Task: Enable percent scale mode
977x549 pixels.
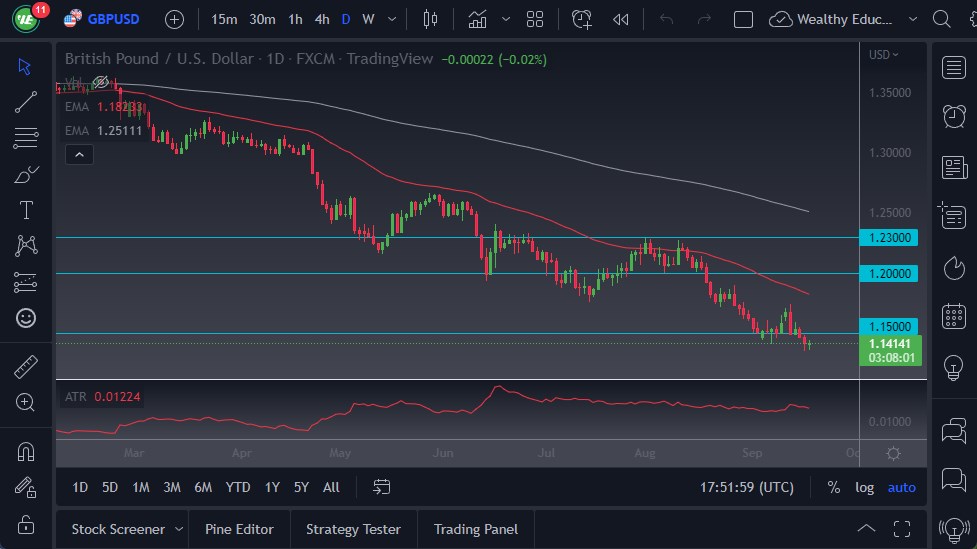Action: [x=834, y=487]
